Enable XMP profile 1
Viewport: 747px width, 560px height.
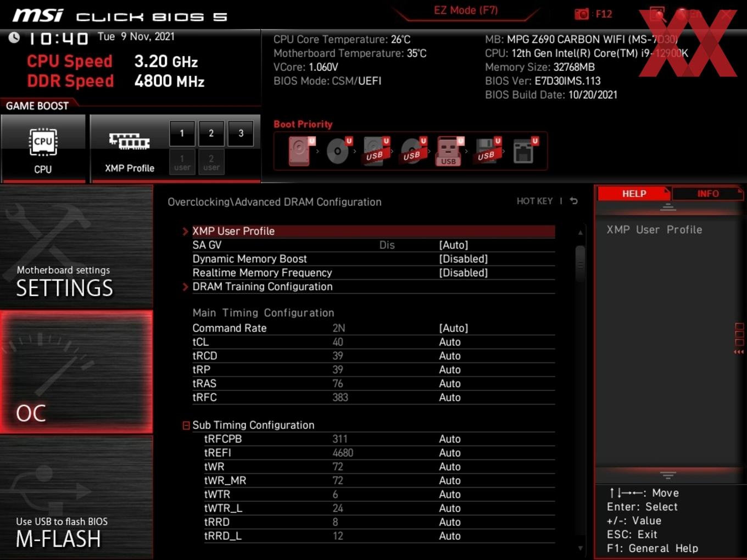(x=182, y=133)
